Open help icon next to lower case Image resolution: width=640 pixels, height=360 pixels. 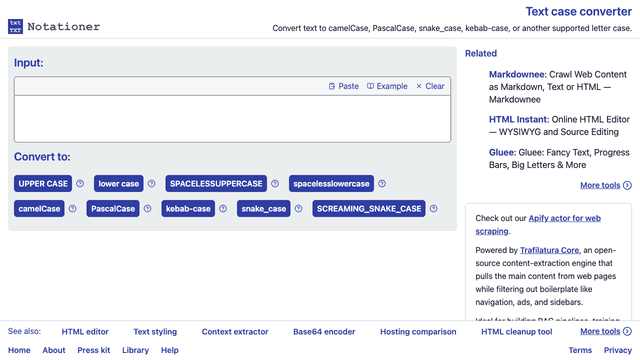[151, 184]
